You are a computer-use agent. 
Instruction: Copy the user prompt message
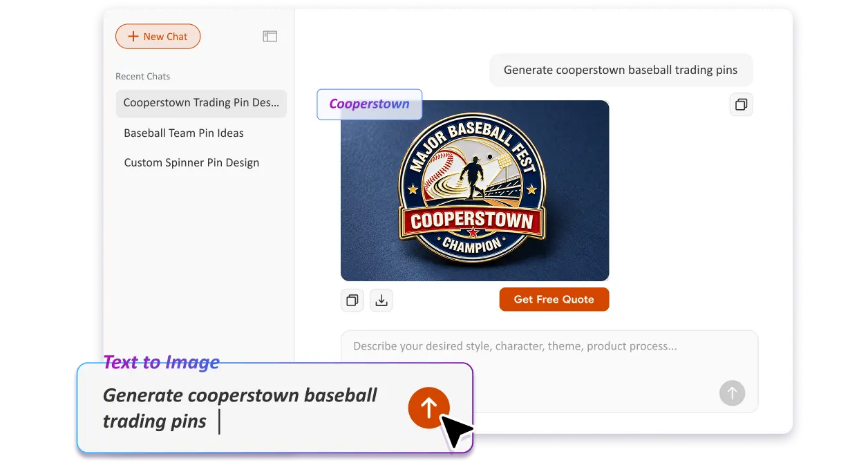pyautogui.click(x=741, y=105)
